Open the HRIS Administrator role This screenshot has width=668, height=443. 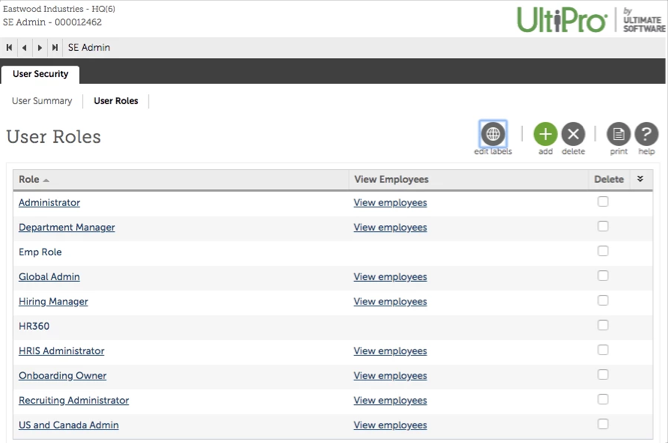(61, 351)
